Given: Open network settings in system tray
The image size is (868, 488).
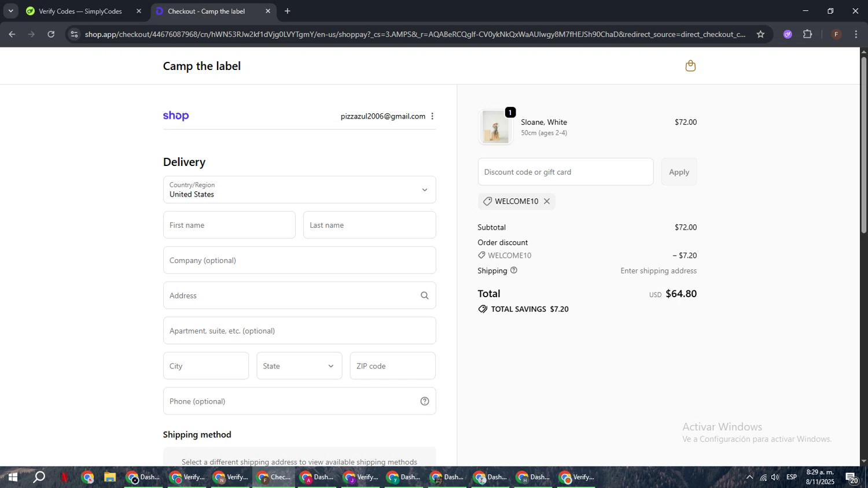Looking at the screenshot, I should pos(763,477).
